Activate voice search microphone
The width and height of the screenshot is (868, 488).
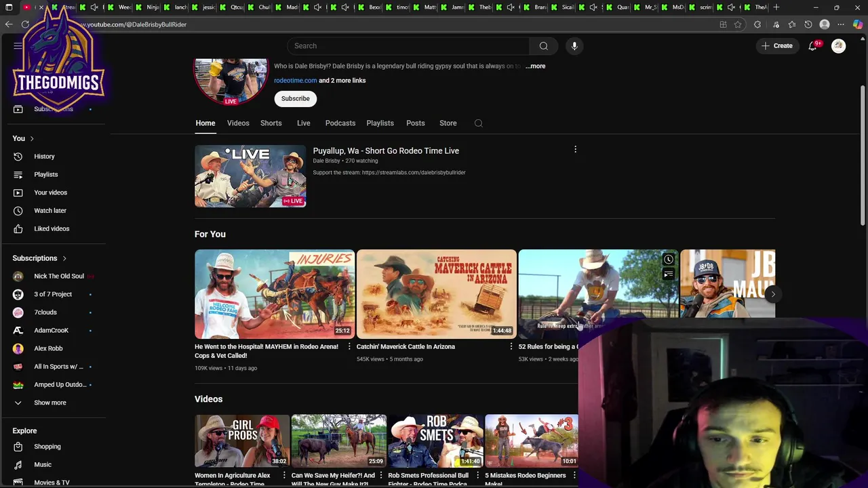574,46
